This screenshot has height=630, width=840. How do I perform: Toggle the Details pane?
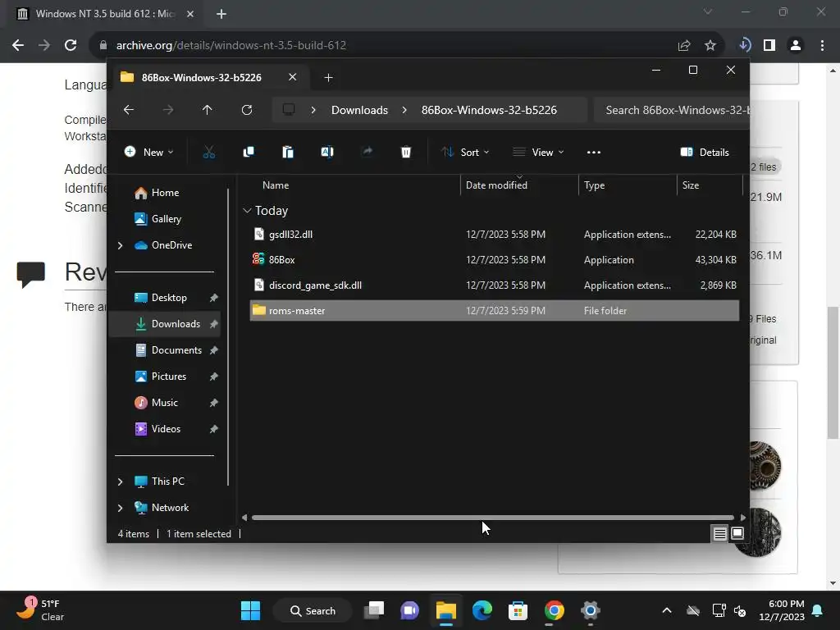(705, 153)
